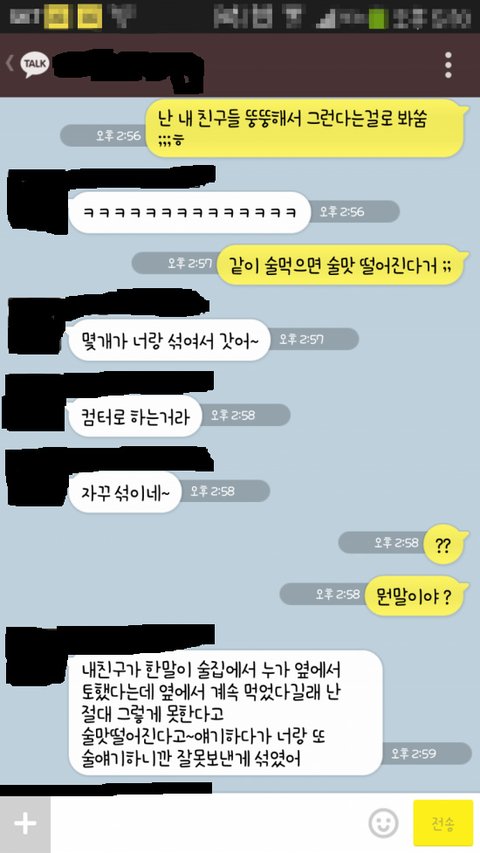This screenshot has height=853, width=480.
Task: Select the yellow '??' message bubble
Action: 444,544
